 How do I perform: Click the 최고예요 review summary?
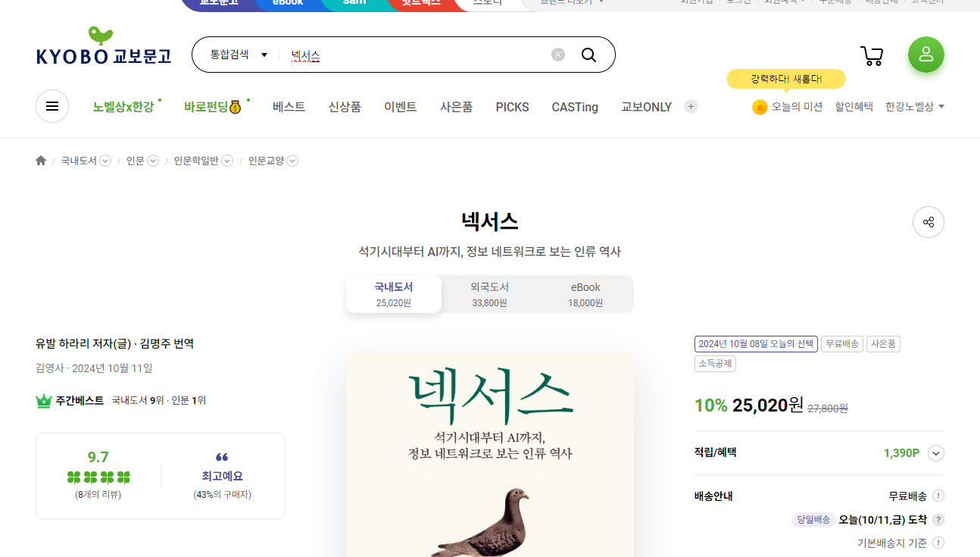point(222,477)
